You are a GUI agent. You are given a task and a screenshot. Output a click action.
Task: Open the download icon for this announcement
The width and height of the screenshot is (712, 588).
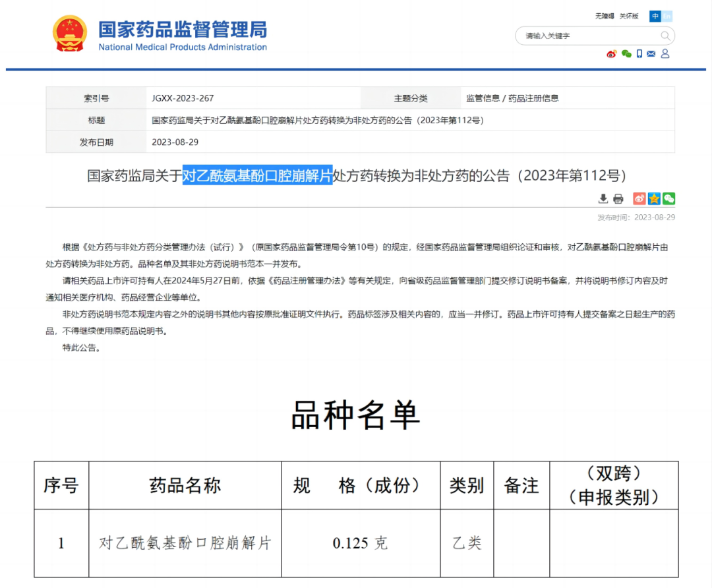point(603,198)
